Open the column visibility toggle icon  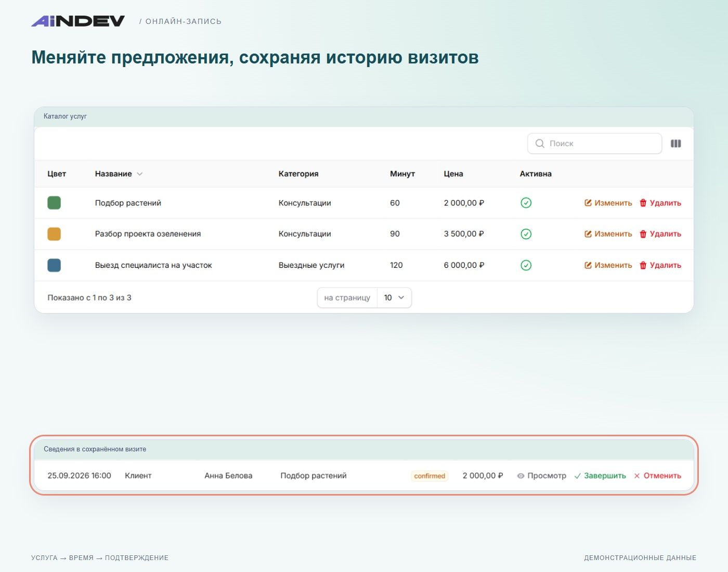675,144
